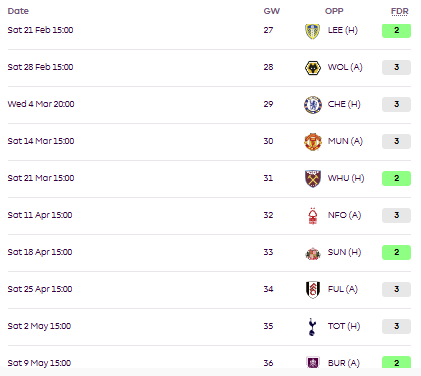The height and width of the screenshot is (376, 421).
Task: Click the OPP column header
Action: 334,11
